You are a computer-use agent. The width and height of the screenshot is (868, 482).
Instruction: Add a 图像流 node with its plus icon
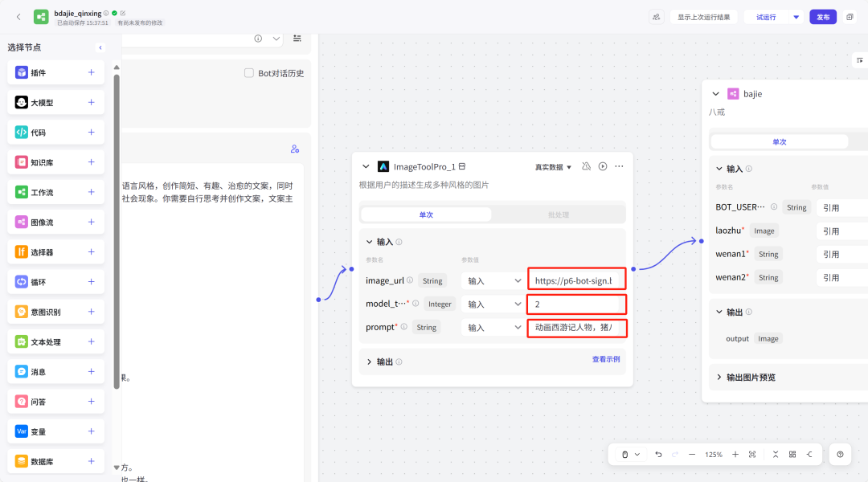pyautogui.click(x=92, y=222)
